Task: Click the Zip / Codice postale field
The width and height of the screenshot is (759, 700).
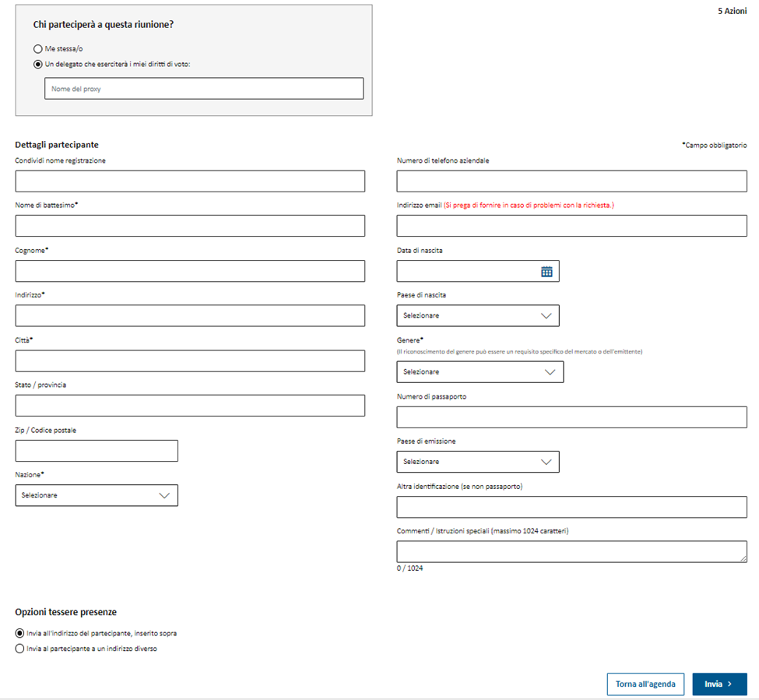Action: 97,451
